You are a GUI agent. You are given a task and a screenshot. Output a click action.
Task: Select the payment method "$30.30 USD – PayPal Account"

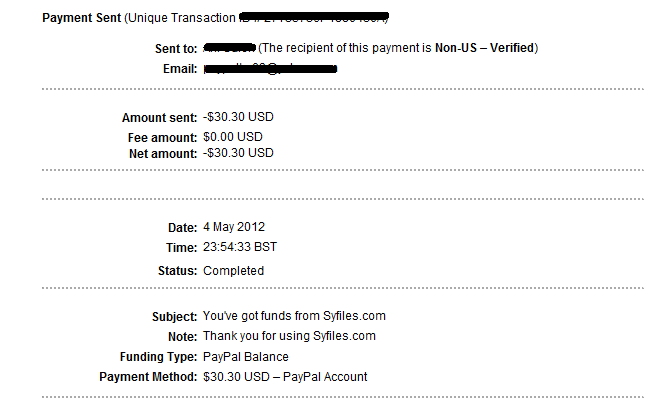pyautogui.click(x=285, y=377)
